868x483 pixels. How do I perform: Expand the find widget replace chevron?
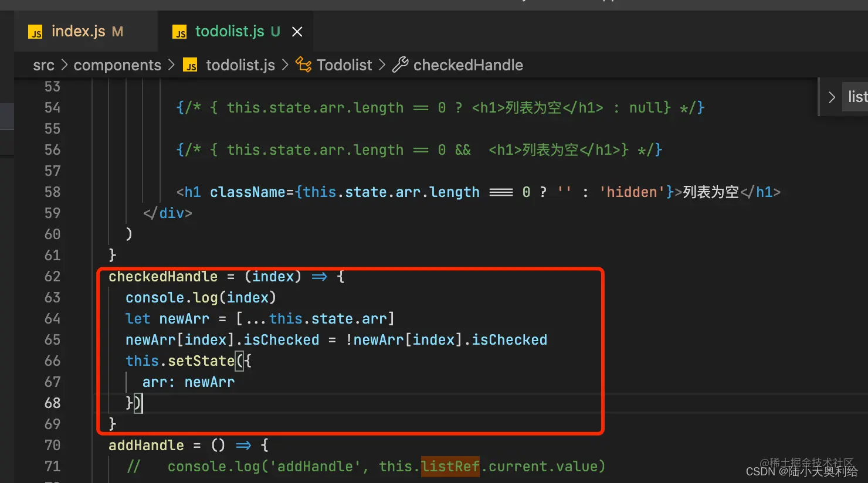(831, 97)
